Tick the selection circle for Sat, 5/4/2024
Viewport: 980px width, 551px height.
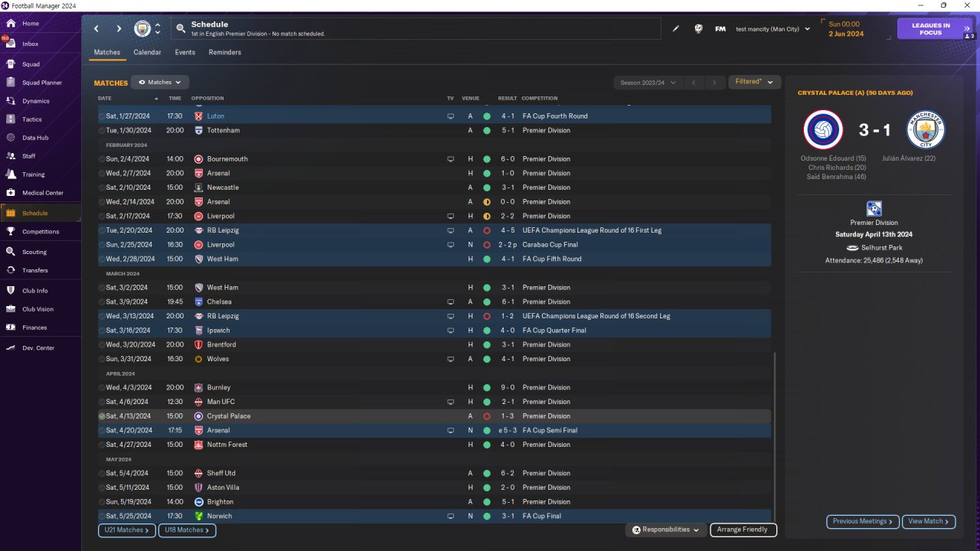click(x=102, y=474)
